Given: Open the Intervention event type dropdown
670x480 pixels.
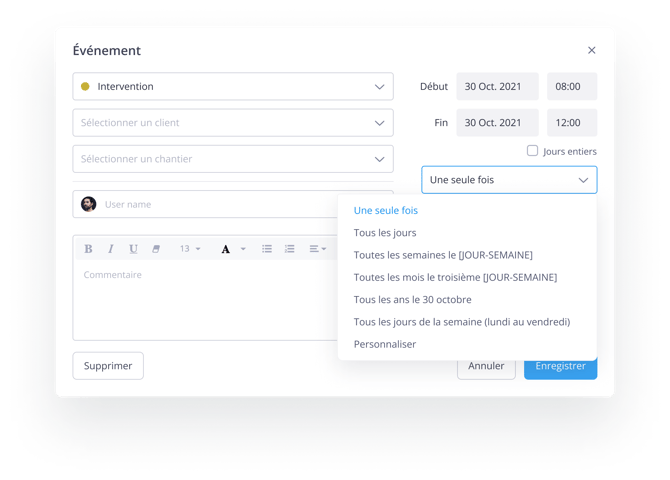Looking at the screenshot, I should [233, 87].
